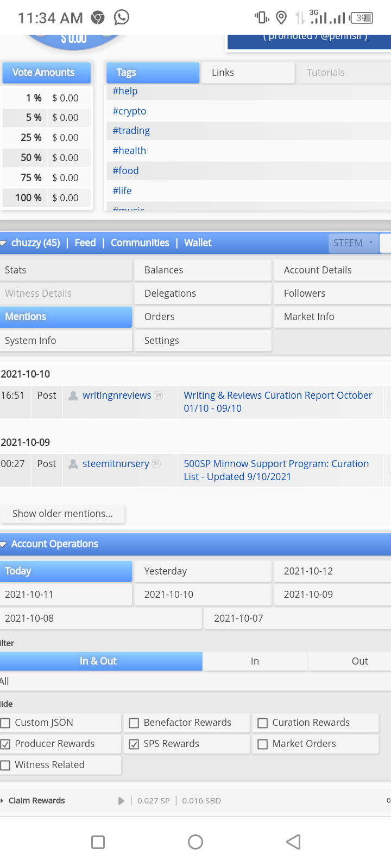This screenshot has height=868, width=391.
Task: Tap the vibrate mode status icon
Action: point(262,18)
